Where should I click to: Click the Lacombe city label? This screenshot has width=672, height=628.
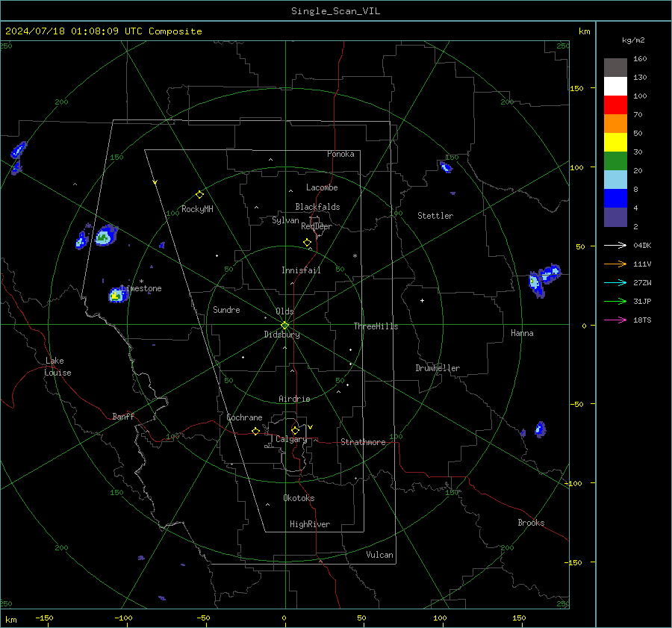click(322, 187)
